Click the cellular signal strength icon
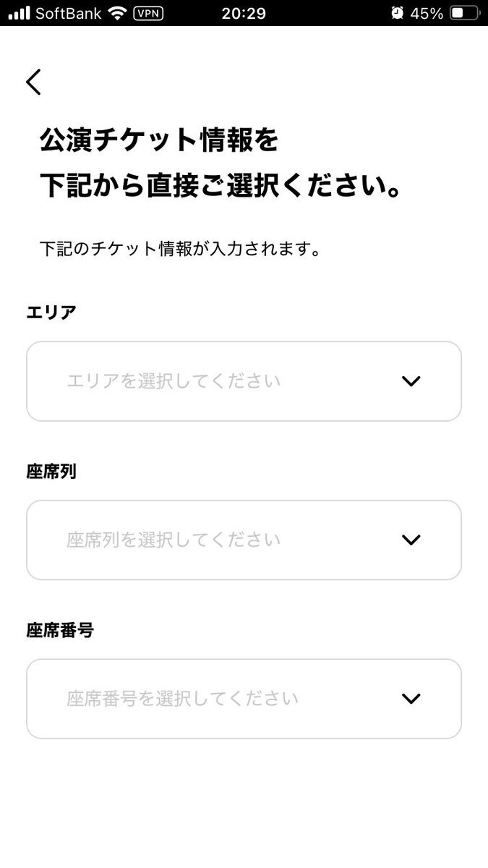 click(x=19, y=13)
